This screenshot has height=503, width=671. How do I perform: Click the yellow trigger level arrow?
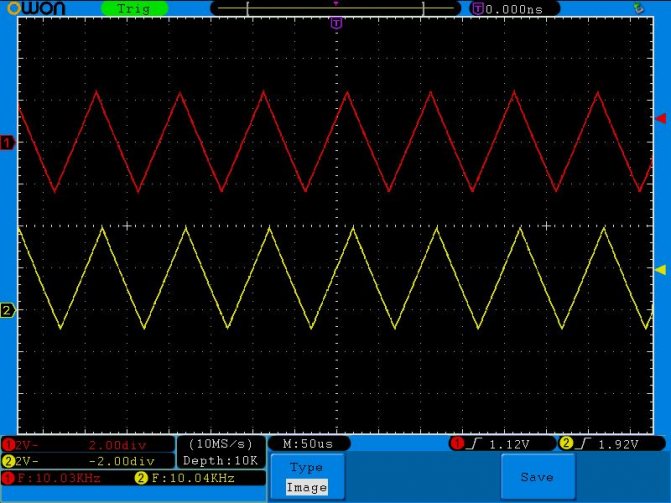661,270
